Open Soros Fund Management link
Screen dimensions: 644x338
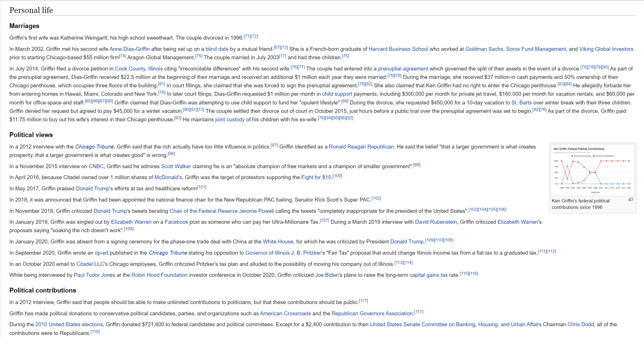(536, 49)
